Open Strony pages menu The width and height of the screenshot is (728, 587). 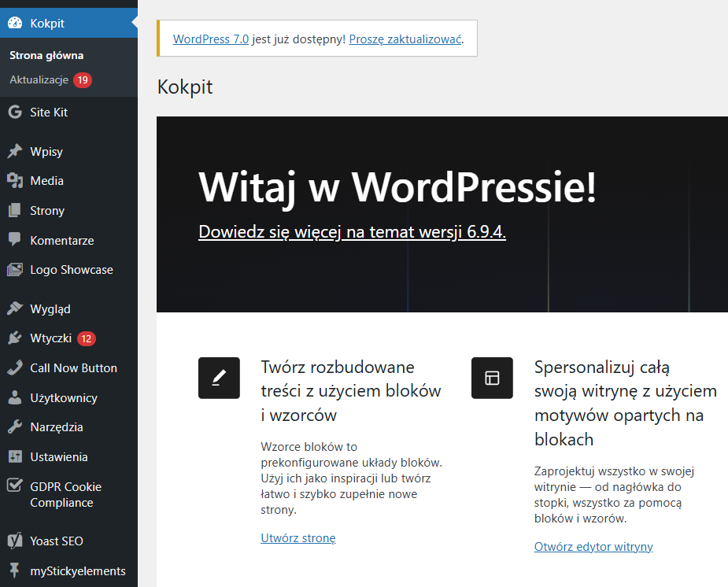68,210
